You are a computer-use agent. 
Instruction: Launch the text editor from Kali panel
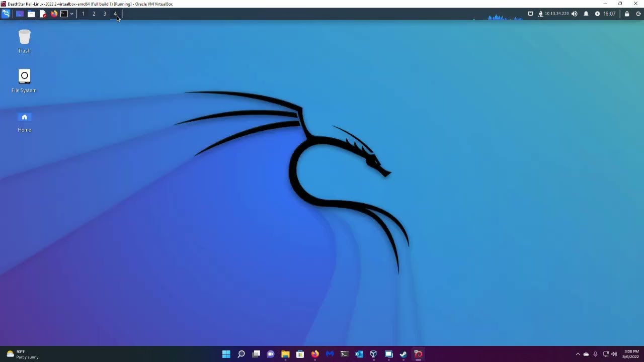click(43, 14)
